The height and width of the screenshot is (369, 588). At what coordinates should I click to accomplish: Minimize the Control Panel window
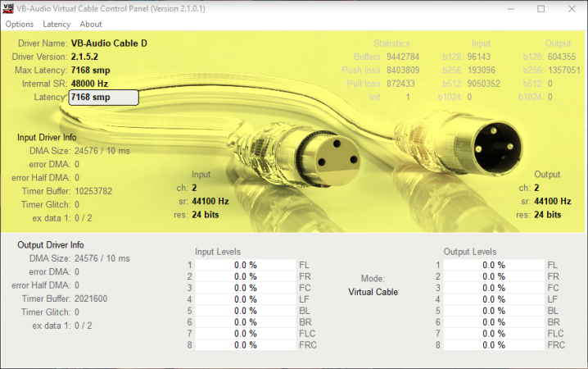(x=503, y=9)
